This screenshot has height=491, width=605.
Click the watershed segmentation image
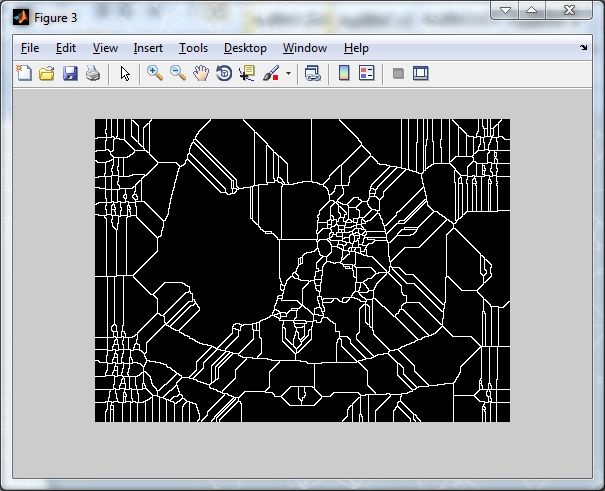(x=302, y=270)
